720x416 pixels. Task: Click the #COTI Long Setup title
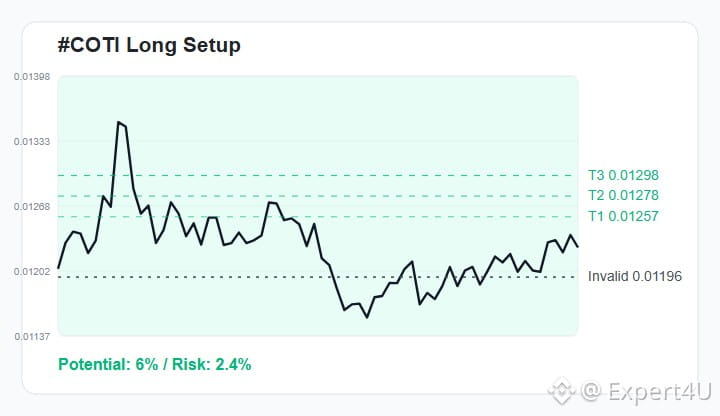click(149, 45)
